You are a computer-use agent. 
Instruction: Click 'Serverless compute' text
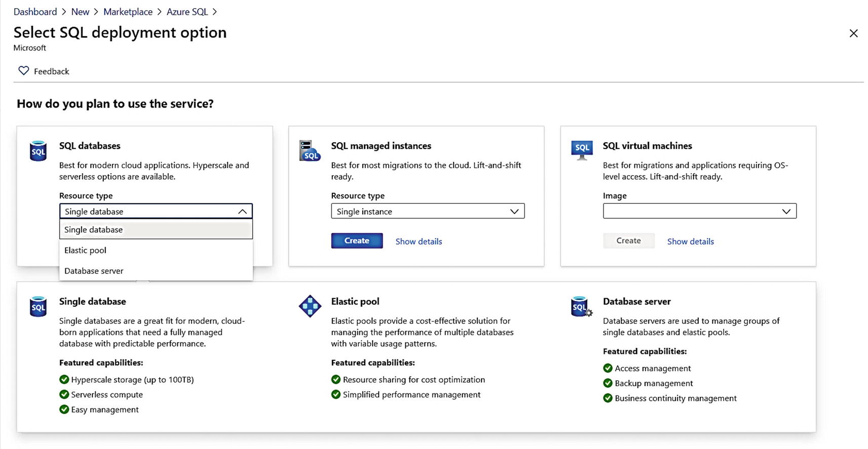coord(107,395)
